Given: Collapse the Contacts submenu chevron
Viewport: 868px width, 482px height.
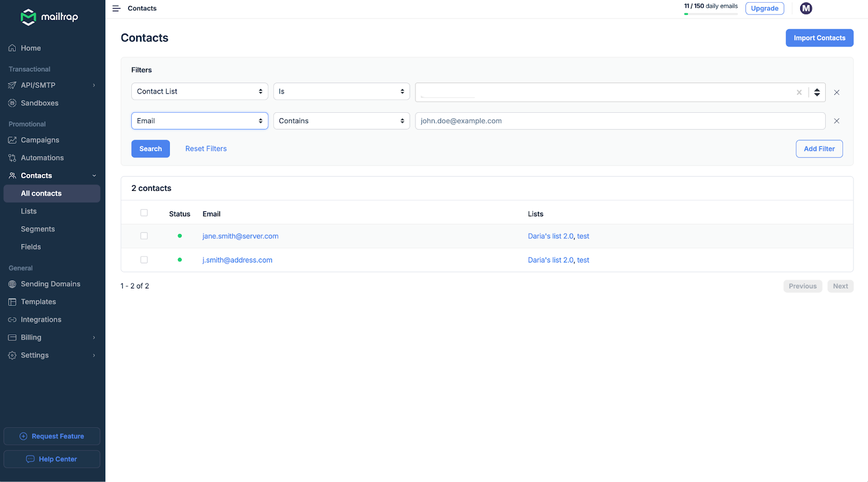Looking at the screenshot, I should point(94,176).
